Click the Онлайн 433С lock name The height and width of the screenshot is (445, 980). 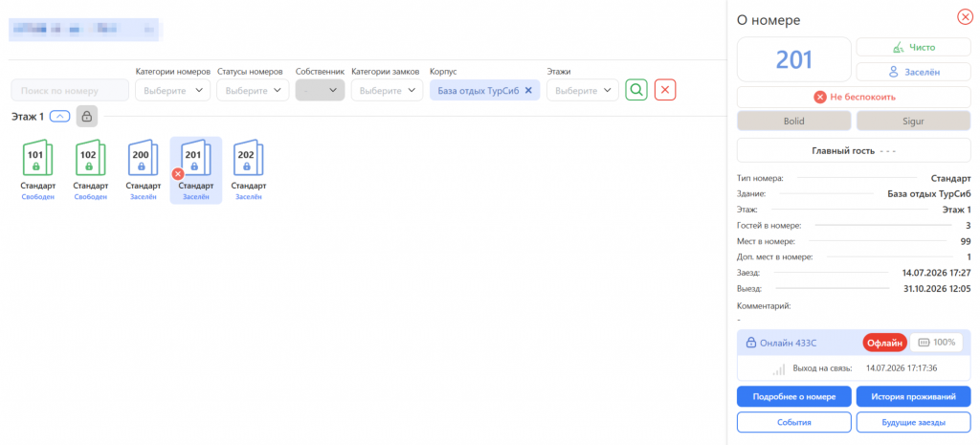click(x=789, y=343)
